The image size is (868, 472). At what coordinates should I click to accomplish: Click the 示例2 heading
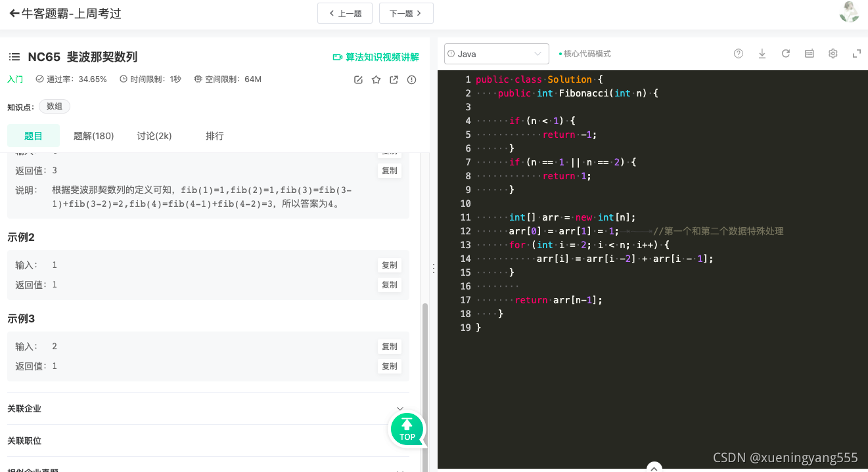tap(21, 237)
